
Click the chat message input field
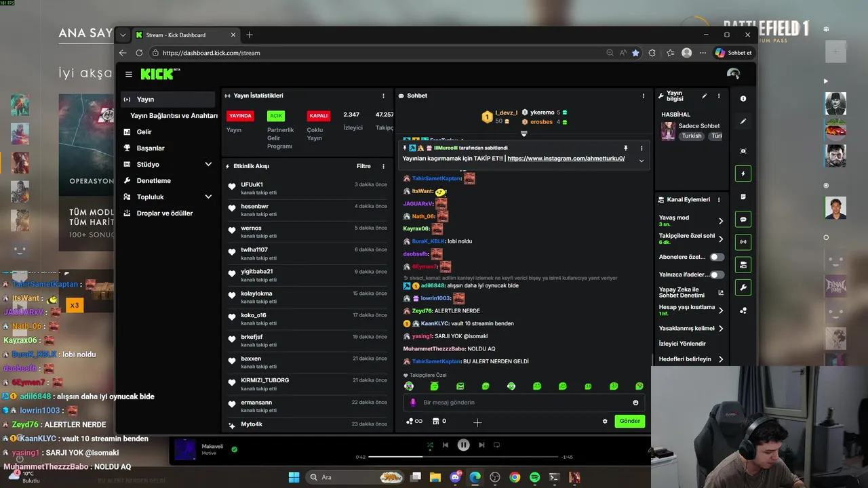coord(524,403)
